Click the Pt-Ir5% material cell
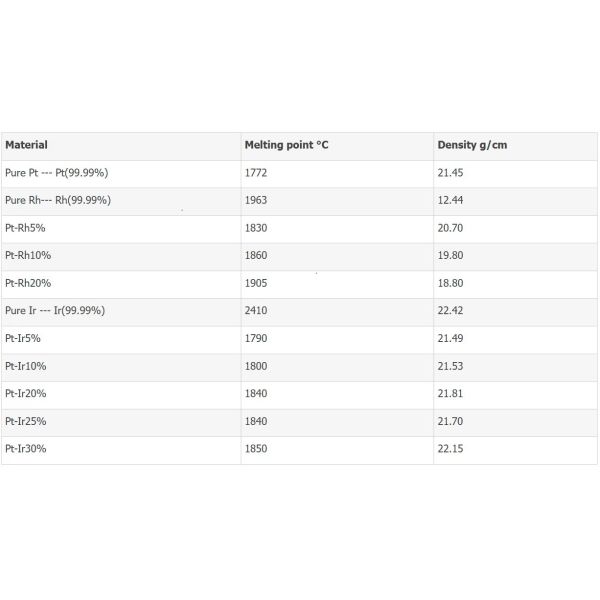The width and height of the screenshot is (600, 600). (x=23, y=339)
